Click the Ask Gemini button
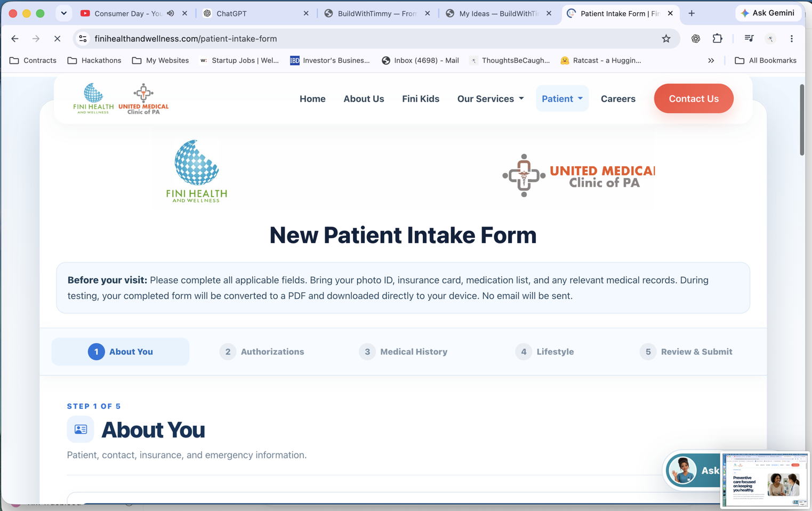The image size is (812, 511). [x=768, y=13]
